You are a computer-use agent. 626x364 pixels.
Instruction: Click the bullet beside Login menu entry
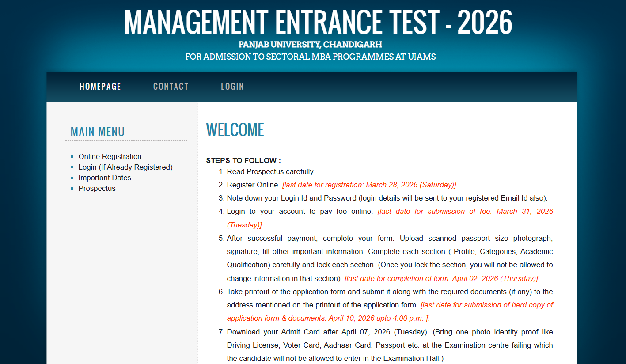72,167
